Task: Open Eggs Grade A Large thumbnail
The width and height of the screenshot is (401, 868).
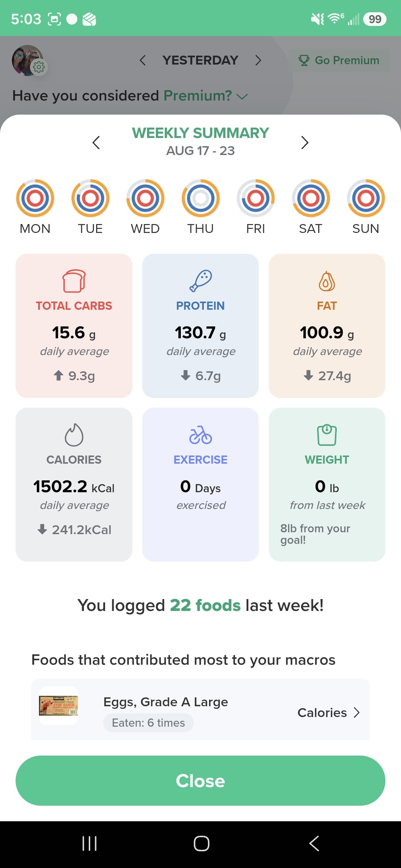Action: pos(59,706)
